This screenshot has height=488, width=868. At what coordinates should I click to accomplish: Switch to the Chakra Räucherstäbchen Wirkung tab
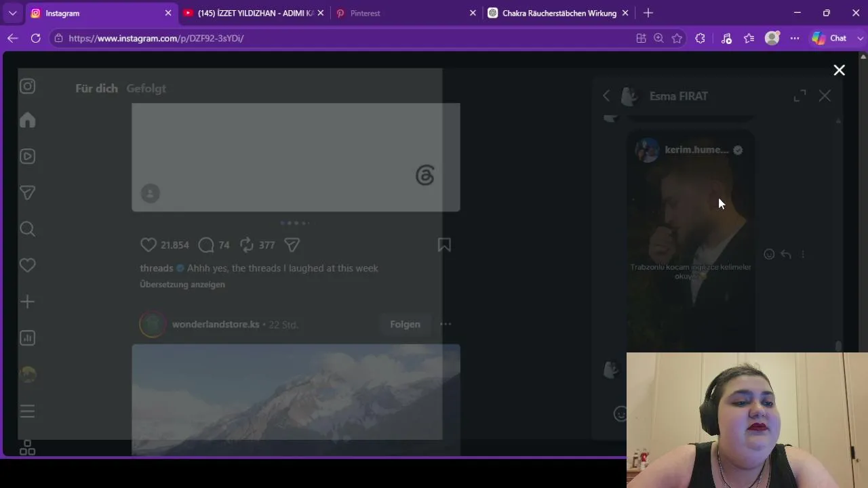click(559, 13)
